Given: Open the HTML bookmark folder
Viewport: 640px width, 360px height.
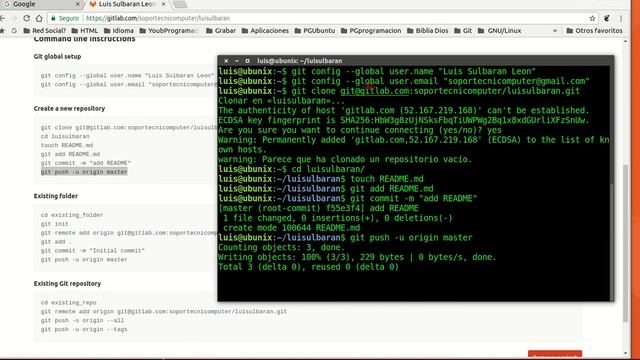Looking at the screenshot, I should click(84, 31).
